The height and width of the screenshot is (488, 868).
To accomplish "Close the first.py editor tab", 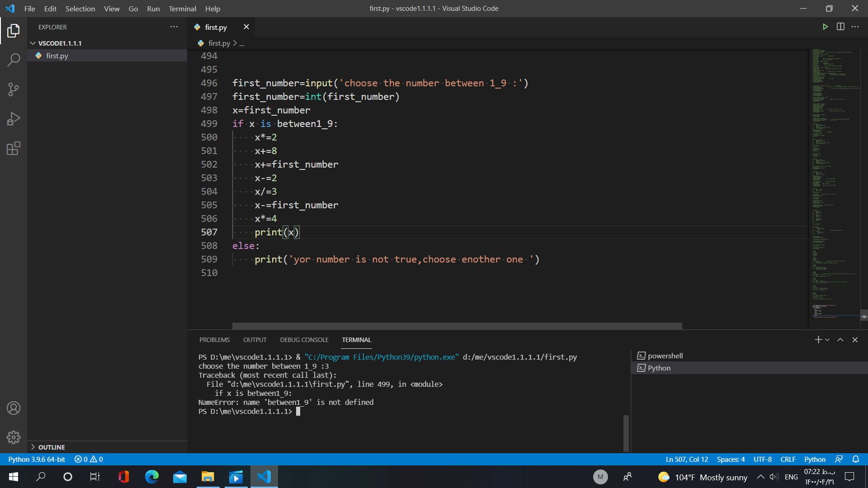I will 246,27.
